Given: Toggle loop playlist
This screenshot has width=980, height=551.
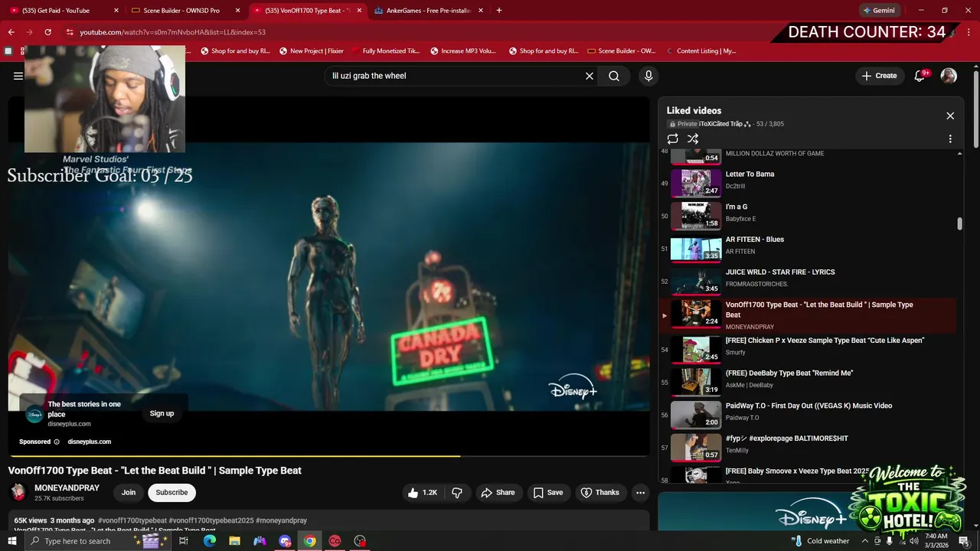Looking at the screenshot, I should (672, 139).
